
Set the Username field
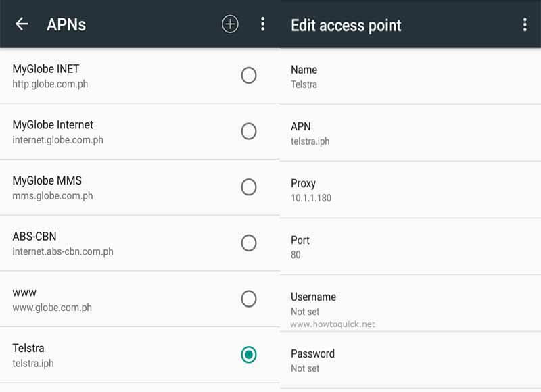(410, 303)
